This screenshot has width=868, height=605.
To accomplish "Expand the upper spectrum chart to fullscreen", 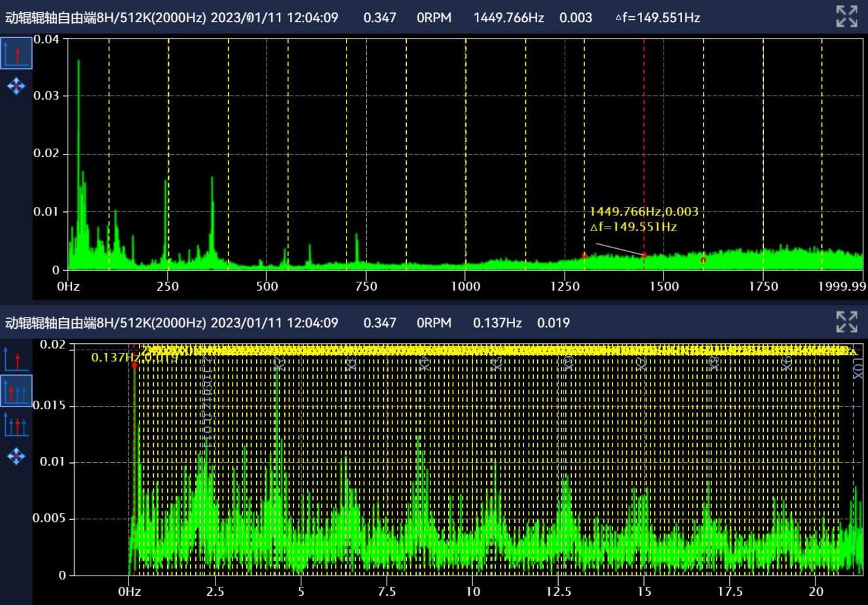I will [846, 16].
